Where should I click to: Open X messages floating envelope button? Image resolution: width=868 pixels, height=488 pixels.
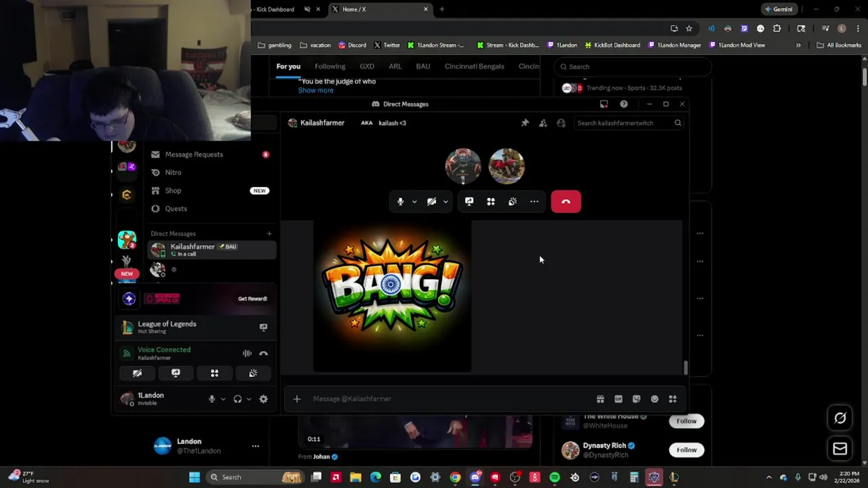840,449
